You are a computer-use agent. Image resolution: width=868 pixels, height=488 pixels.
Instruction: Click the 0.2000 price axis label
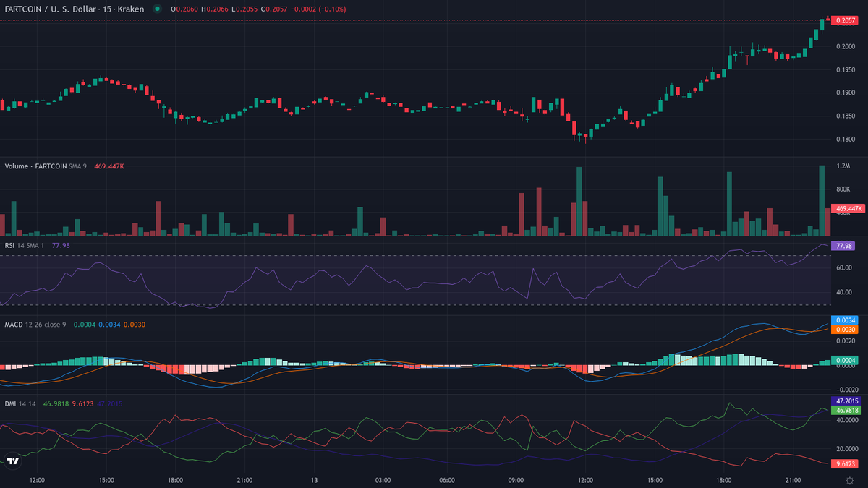point(845,46)
